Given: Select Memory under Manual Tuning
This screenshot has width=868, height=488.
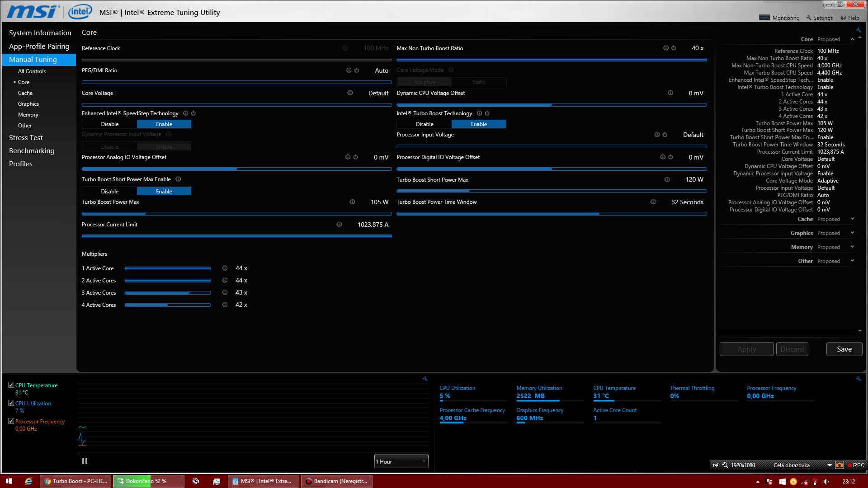Looking at the screenshot, I should pos(28,115).
